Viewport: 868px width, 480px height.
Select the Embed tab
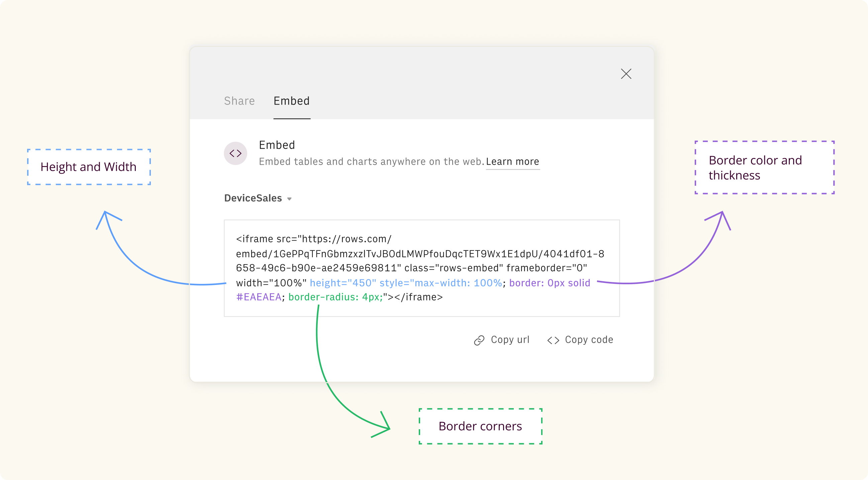coord(291,101)
